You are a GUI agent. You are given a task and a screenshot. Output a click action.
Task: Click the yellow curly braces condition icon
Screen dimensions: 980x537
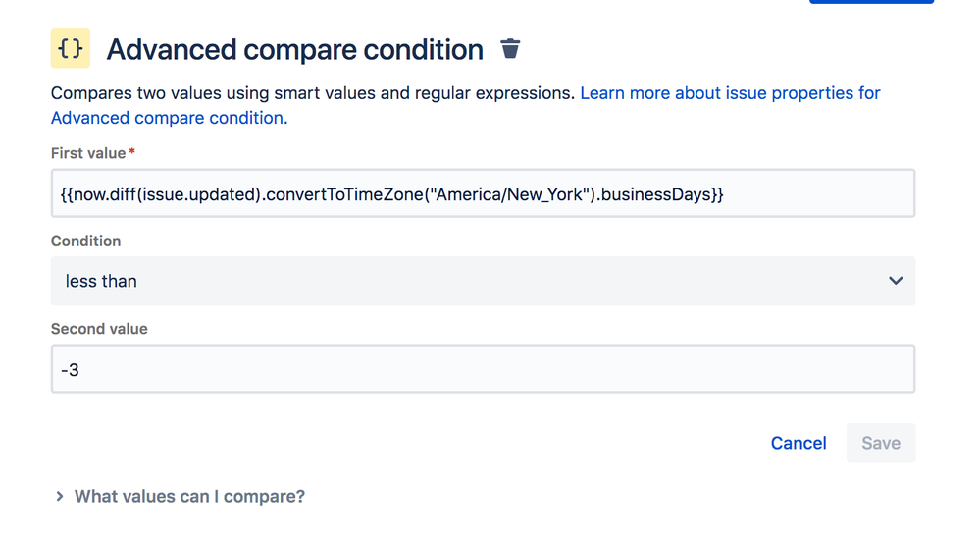[x=71, y=49]
